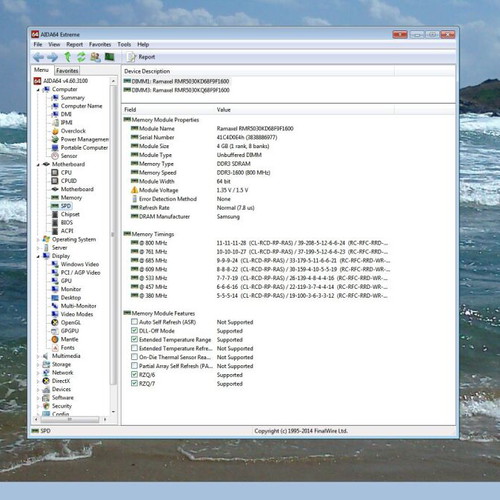Open the View menu

click(54, 44)
